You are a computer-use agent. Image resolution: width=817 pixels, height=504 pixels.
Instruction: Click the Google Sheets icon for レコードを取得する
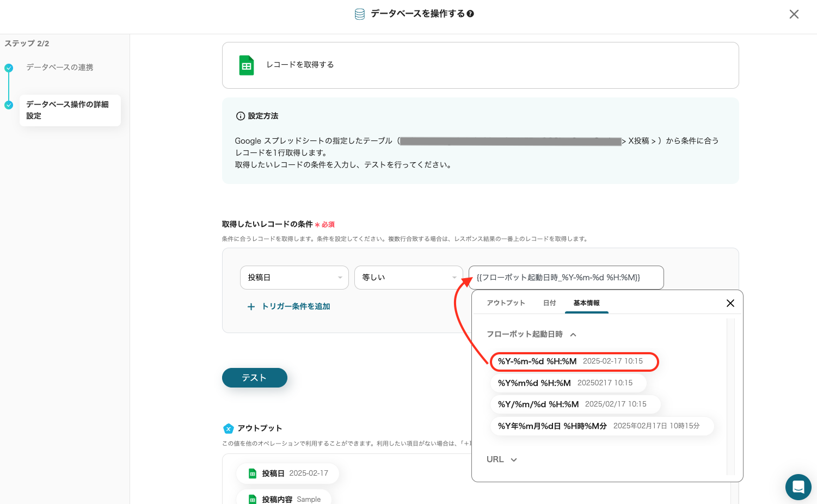[247, 65]
